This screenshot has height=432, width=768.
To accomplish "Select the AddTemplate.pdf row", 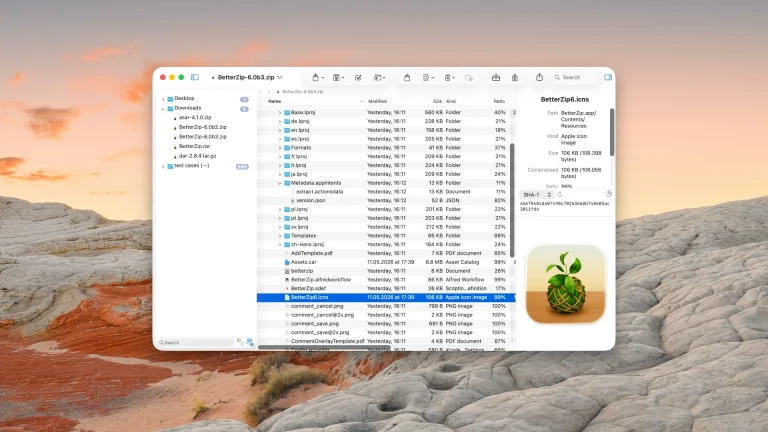I will coord(386,253).
